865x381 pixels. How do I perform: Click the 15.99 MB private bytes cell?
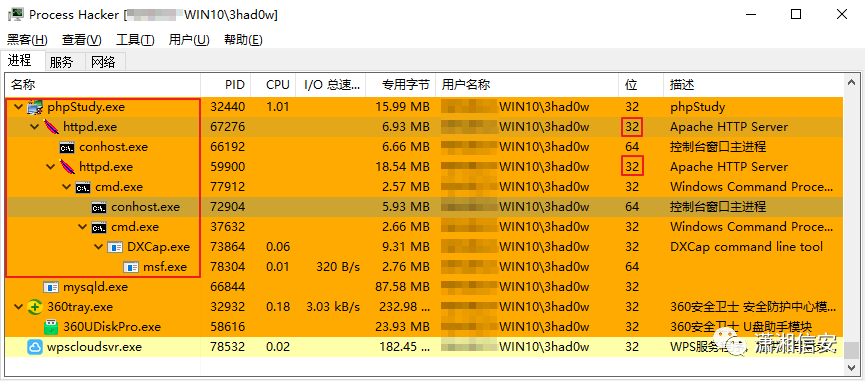point(401,107)
